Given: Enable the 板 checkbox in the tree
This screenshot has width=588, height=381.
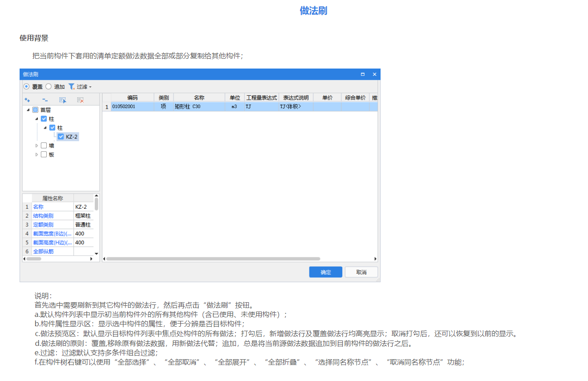Looking at the screenshot, I should (44, 154).
